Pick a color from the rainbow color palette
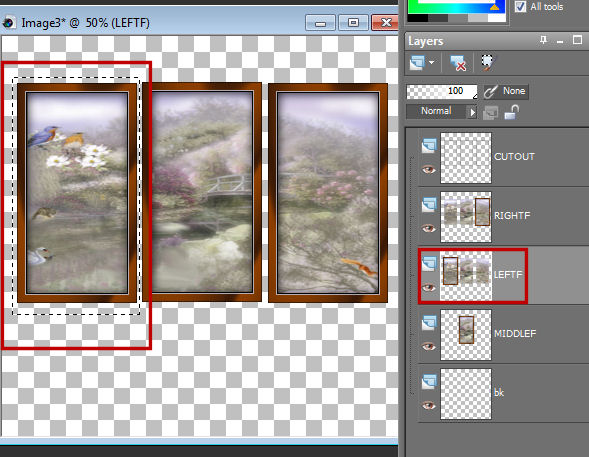 pyautogui.click(x=456, y=7)
